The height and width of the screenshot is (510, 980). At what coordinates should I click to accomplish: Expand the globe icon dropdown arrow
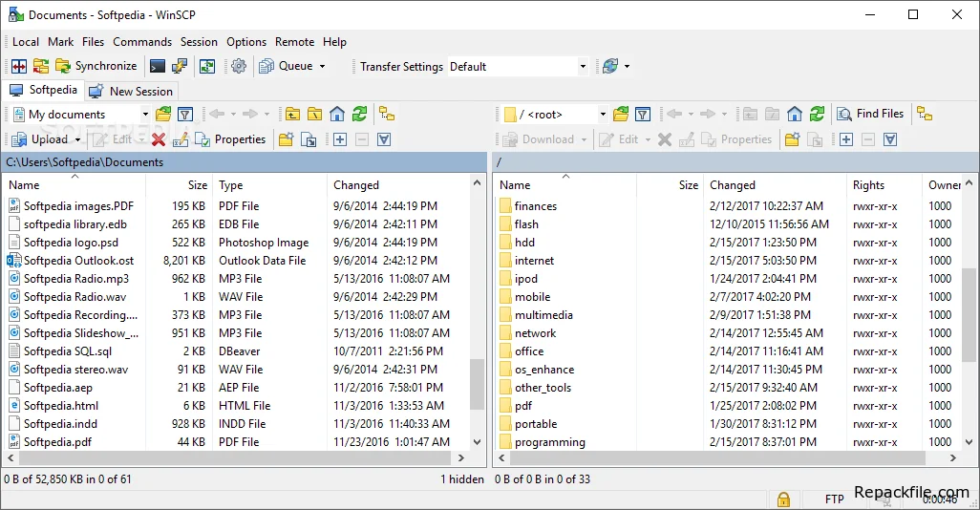point(627,66)
